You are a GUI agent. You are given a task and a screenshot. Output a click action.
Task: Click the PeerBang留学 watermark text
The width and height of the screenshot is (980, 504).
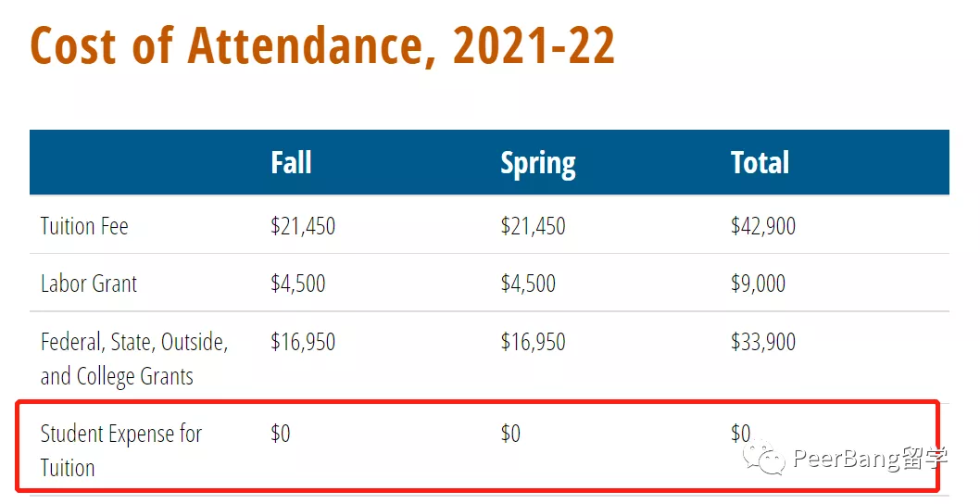(857, 459)
